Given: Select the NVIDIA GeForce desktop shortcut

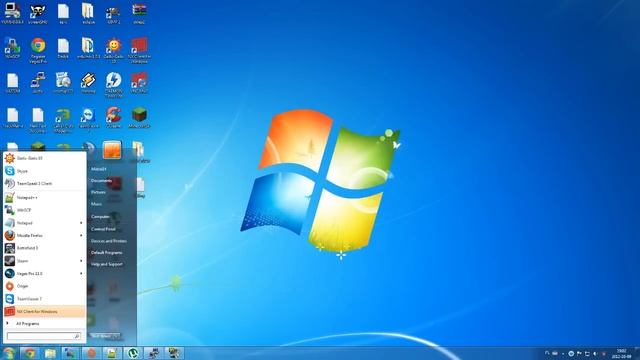Looking at the screenshot, I should (x=63, y=120).
